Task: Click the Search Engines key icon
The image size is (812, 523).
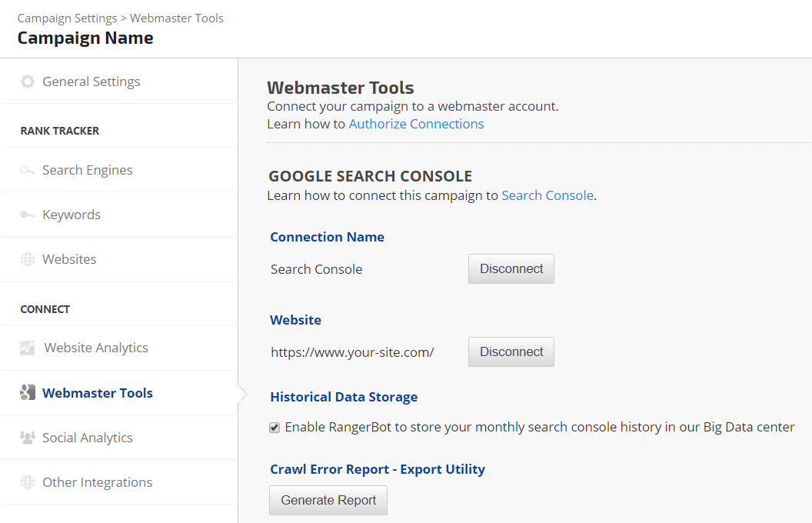Action: tap(28, 170)
